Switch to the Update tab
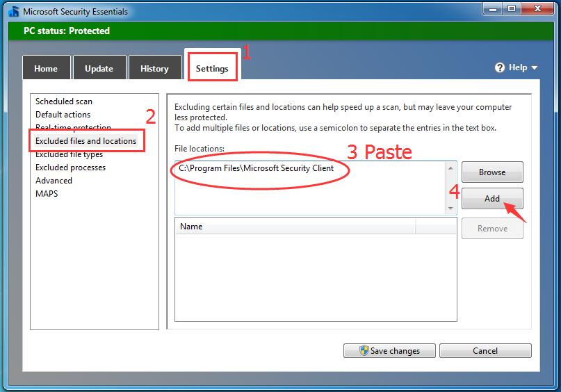 pyautogui.click(x=99, y=68)
